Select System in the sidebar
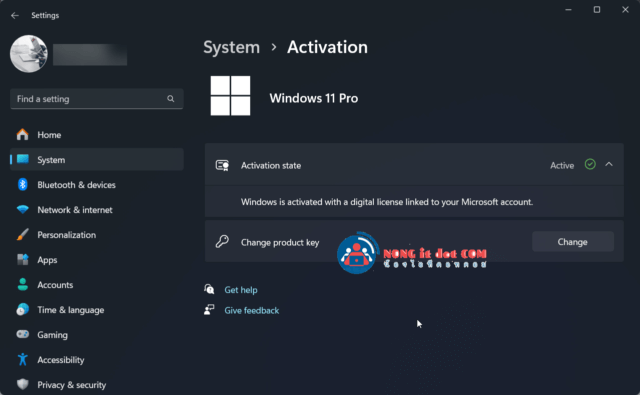The width and height of the screenshot is (640, 395). [x=97, y=160]
